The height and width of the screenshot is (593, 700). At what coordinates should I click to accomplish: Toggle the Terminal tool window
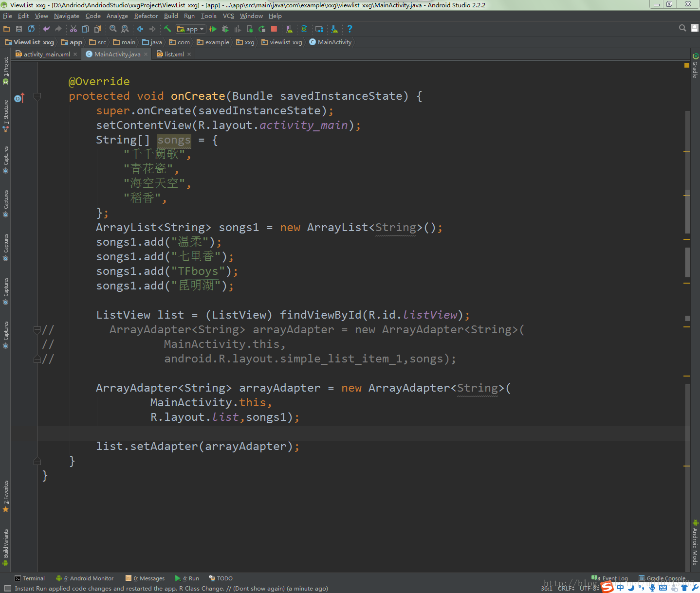coord(30,578)
